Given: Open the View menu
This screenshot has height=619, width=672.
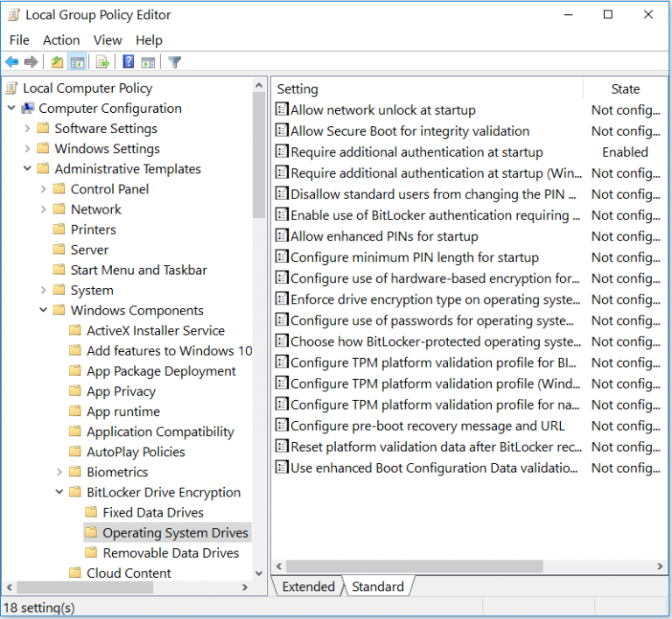Looking at the screenshot, I should tap(108, 40).
